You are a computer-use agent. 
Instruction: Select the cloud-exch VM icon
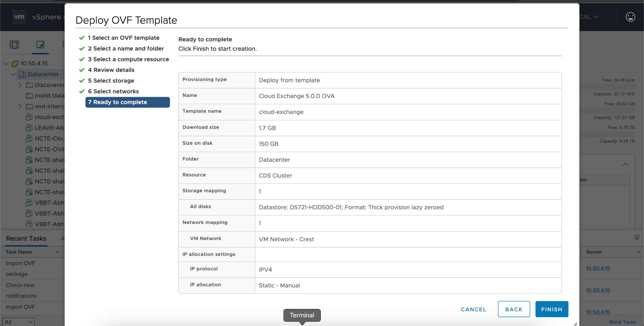click(29, 117)
